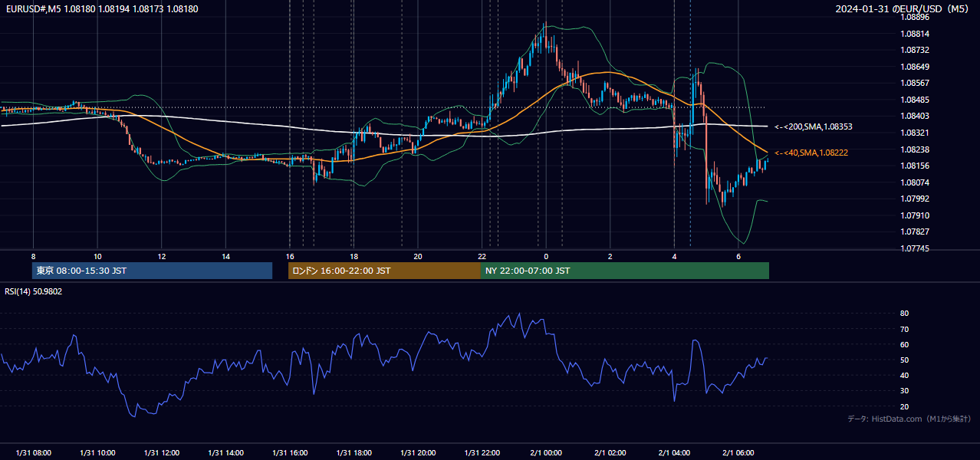Click the 東京 08:00-15:30 JST session bar
The height and width of the screenshot is (460, 980).
pyautogui.click(x=153, y=271)
